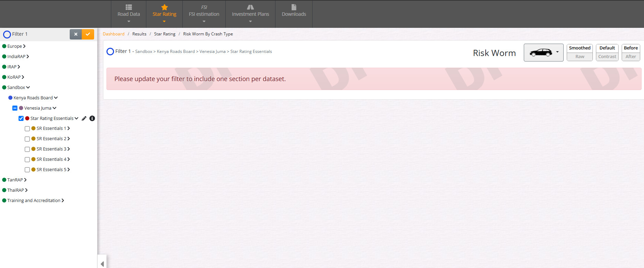
Task: Collapse the sidebar with the left arrow
Action: (102, 264)
